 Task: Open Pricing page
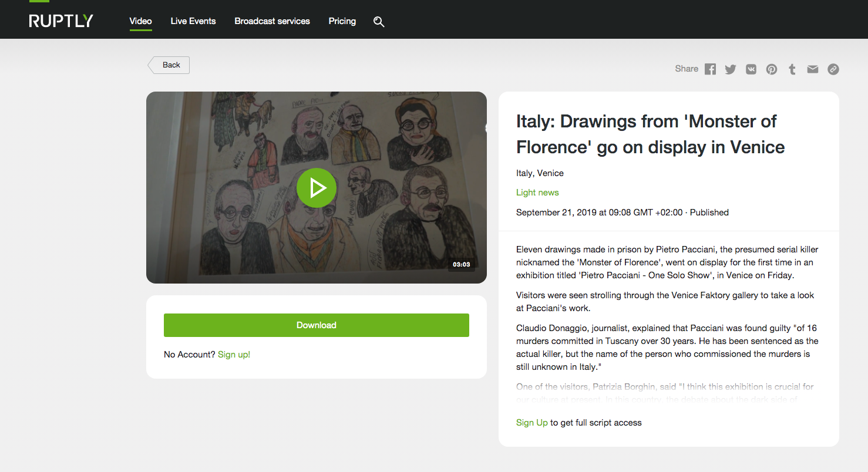(x=342, y=21)
